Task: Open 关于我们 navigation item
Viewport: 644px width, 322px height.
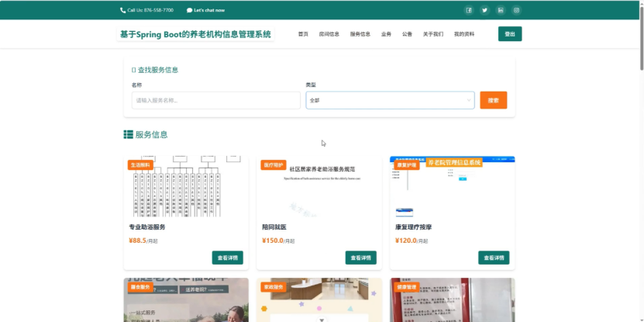Action: 433,34
